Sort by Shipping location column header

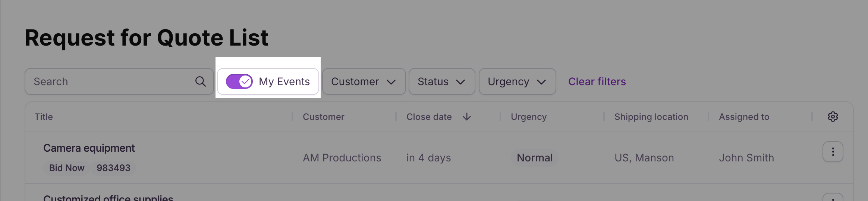651,117
